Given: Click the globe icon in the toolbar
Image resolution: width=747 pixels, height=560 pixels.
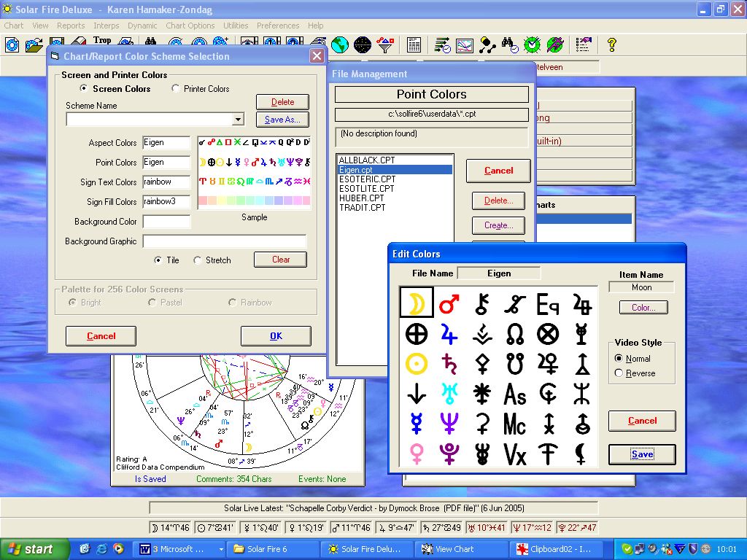Looking at the screenshot, I should pyautogui.click(x=339, y=45).
